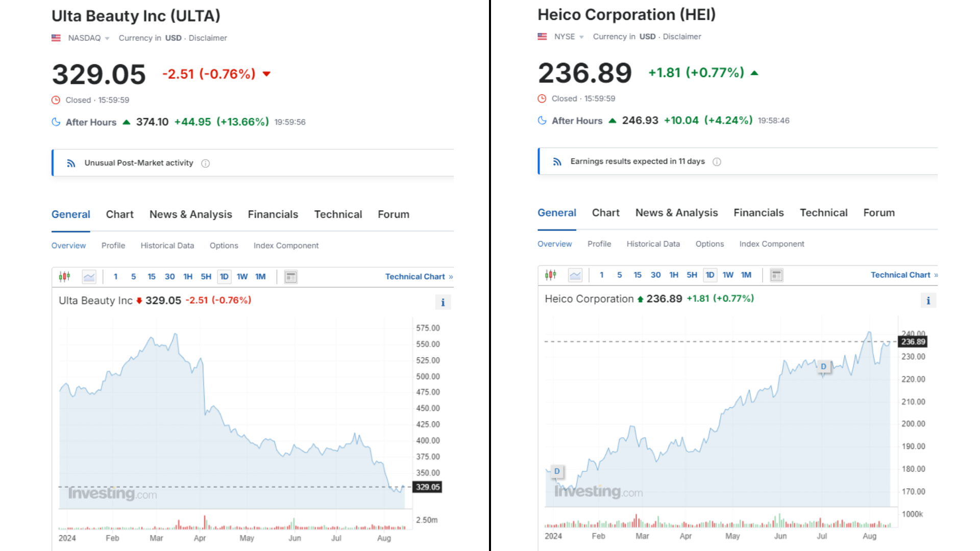The image size is (980, 551).
Task: Open calendar icon in Ulta chart toolbar
Action: pos(291,277)
